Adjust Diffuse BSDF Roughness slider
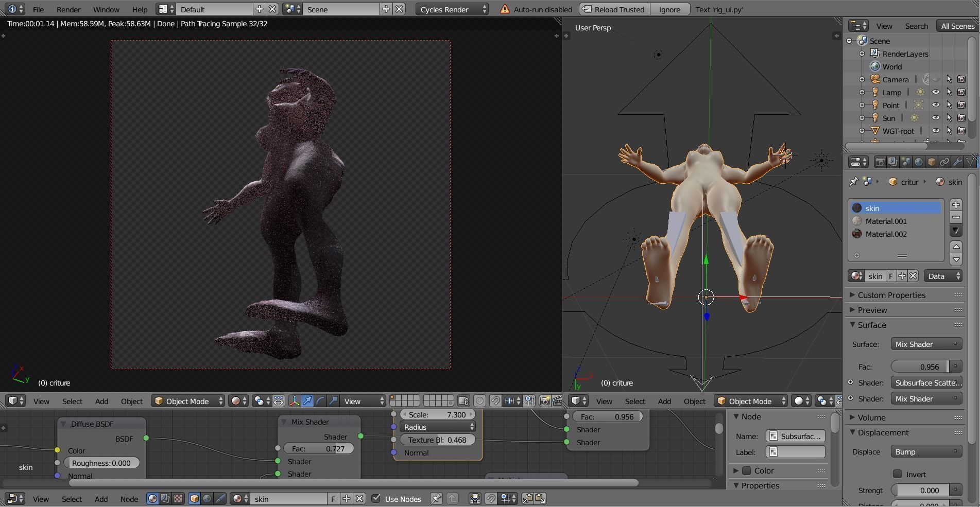This screenshot has width=980, height=507. pyautogui.click(x=101, y=463)
